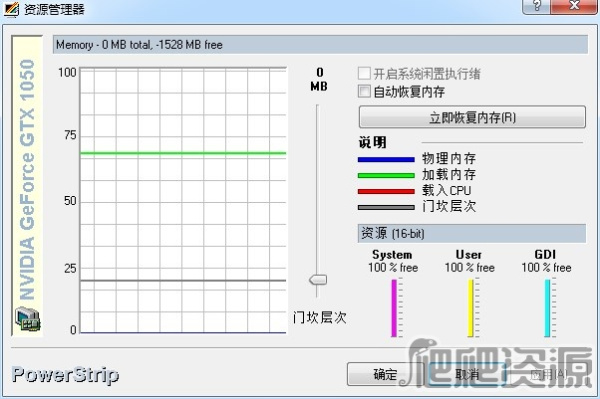Click the gray threshold line in graph
The width and height of the screenshot is (600, 399).
pyautogui.click(x=183, y=280)
